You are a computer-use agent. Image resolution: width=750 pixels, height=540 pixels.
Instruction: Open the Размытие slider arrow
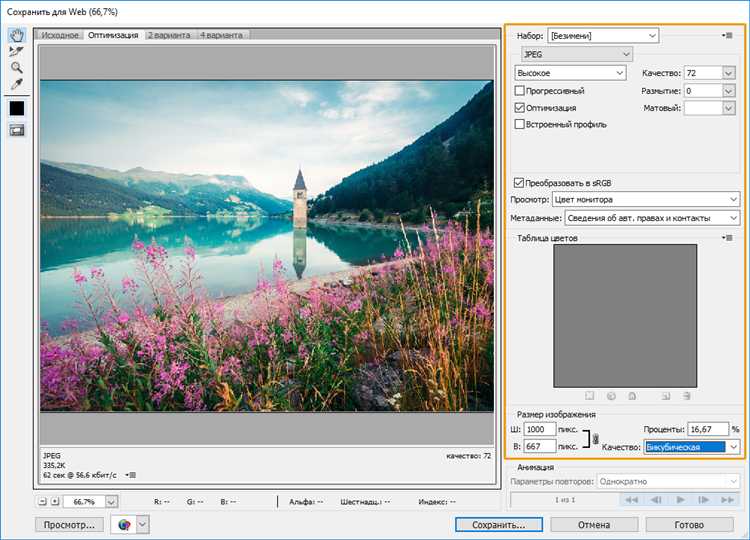click(728, 91)
